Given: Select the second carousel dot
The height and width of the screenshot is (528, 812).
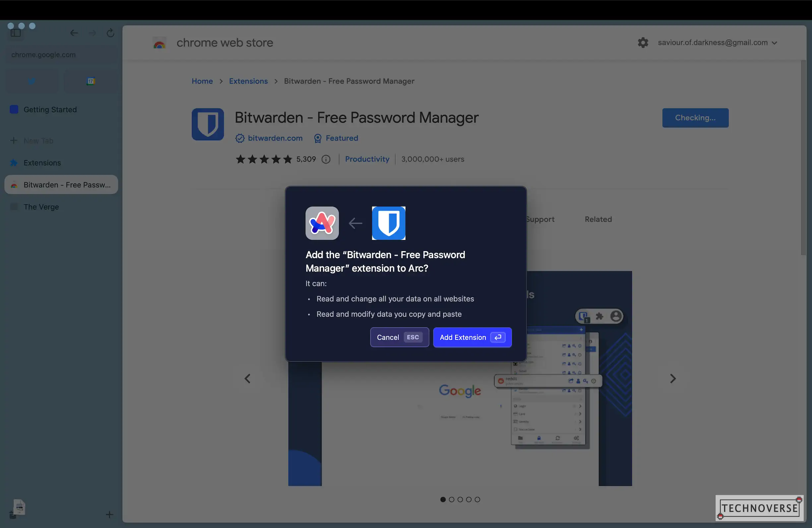Looking at the screenshot, I should click(x=451, y=499).
